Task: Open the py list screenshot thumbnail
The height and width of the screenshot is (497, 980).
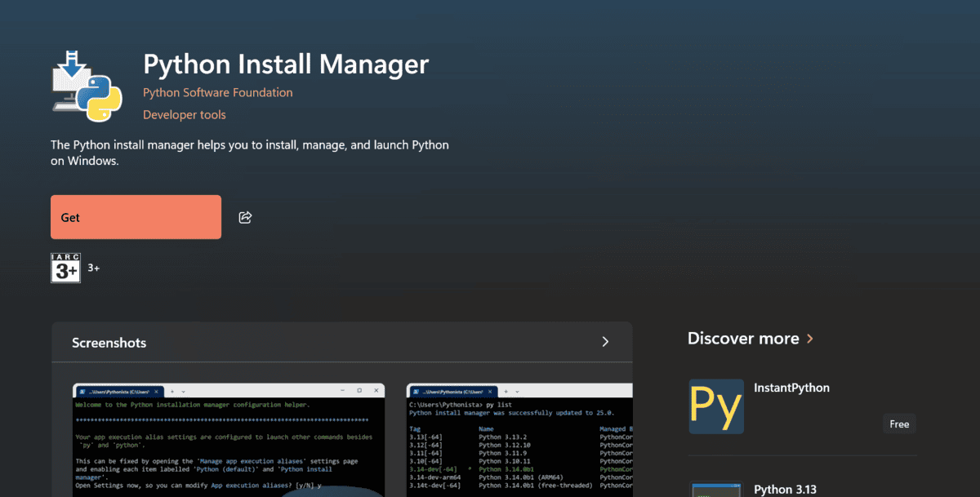Action: tap(519, 440)
